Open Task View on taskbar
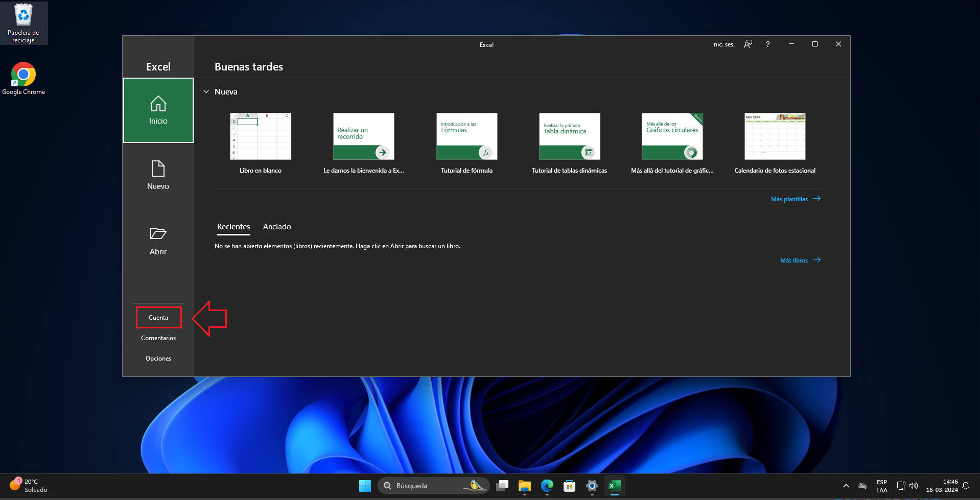The height and width of the screenshot is (500, 980). click(x=502, y=486)
